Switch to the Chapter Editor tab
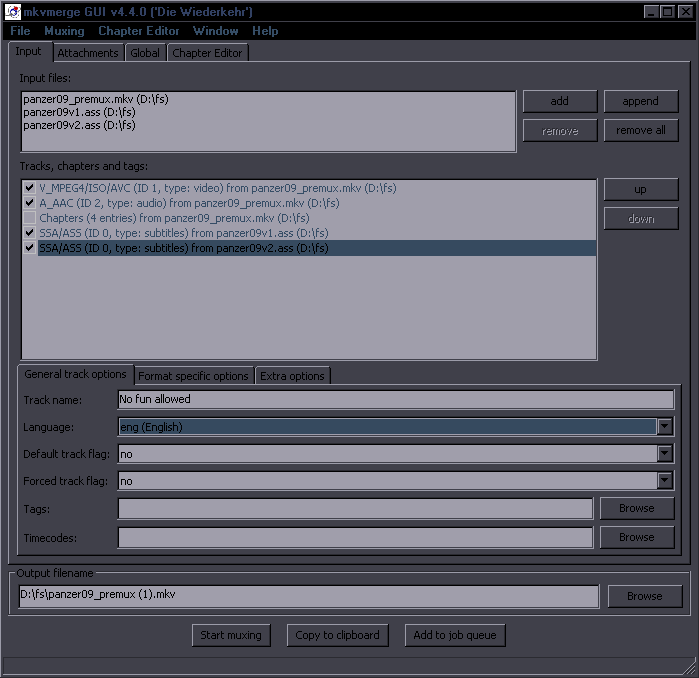 207,53
